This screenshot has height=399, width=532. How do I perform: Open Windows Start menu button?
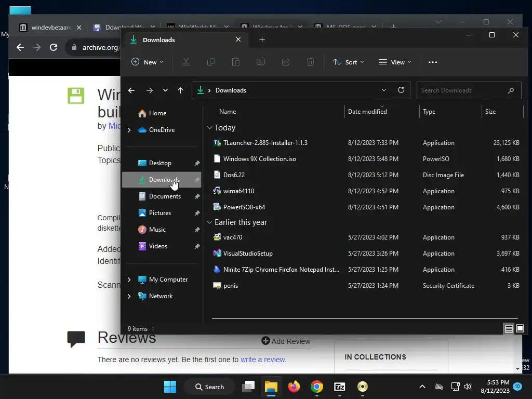170,387
